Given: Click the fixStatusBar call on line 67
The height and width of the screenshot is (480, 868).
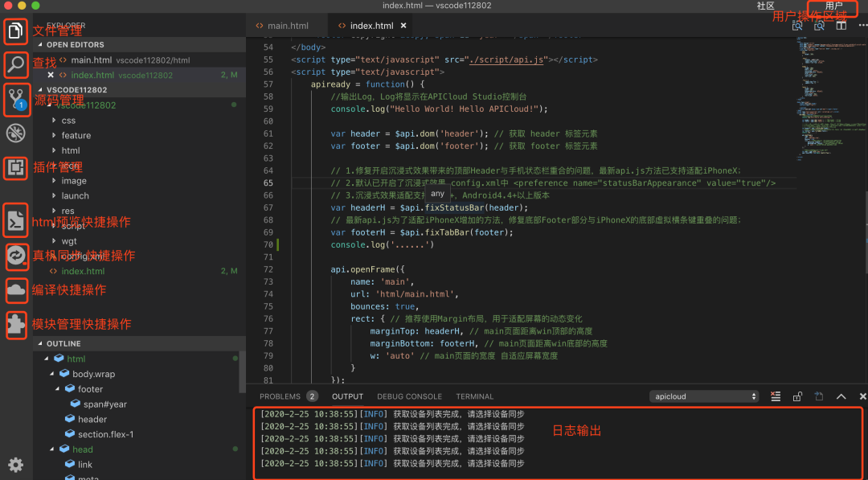Looking at the screenshot, I should pyautogui.click(x=455, y=207).
